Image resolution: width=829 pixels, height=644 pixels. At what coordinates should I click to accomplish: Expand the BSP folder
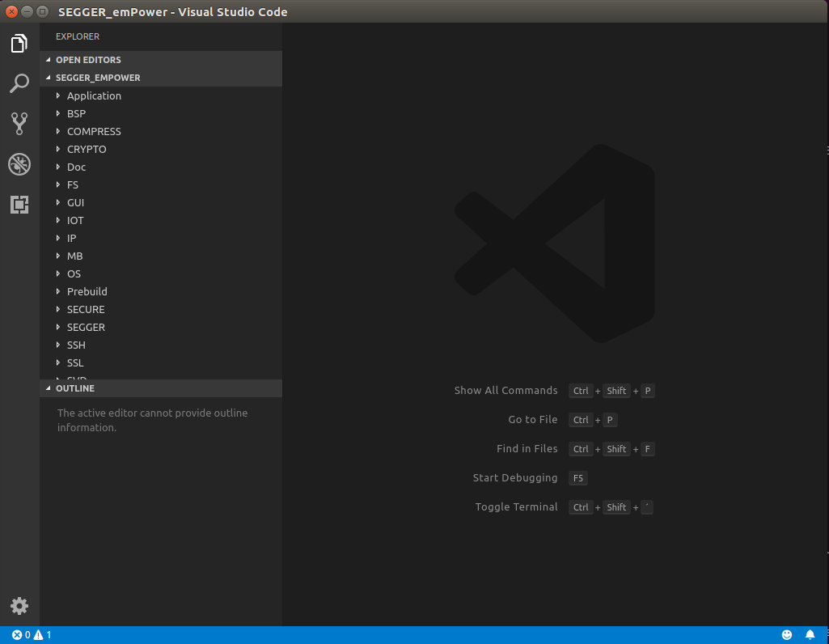click(x=76, y=113)
